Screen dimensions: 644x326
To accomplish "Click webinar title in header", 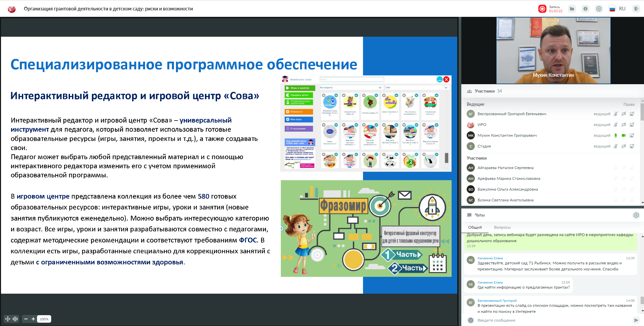I will (x=108, y=9).
